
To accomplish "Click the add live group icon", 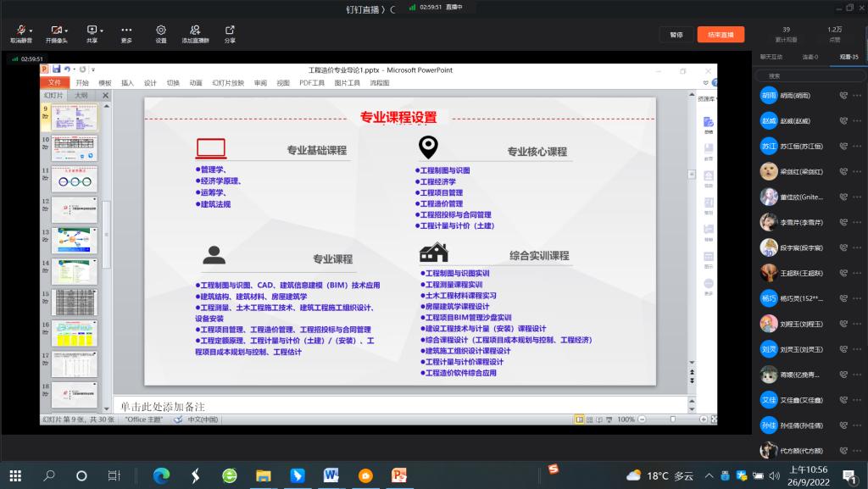I will click(196, 31).
